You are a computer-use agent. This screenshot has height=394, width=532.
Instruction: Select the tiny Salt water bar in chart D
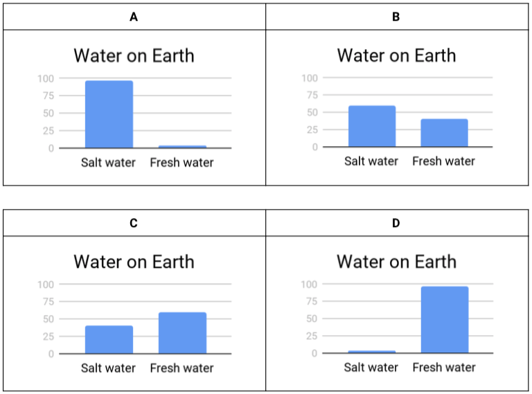tap(372, 352)
